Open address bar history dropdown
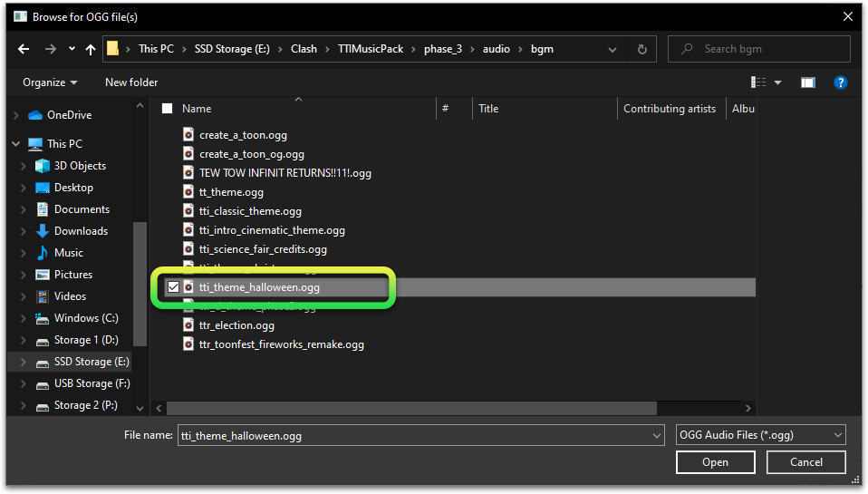The height and width of the screenshot is (494, 868). [x=612, y=50]
